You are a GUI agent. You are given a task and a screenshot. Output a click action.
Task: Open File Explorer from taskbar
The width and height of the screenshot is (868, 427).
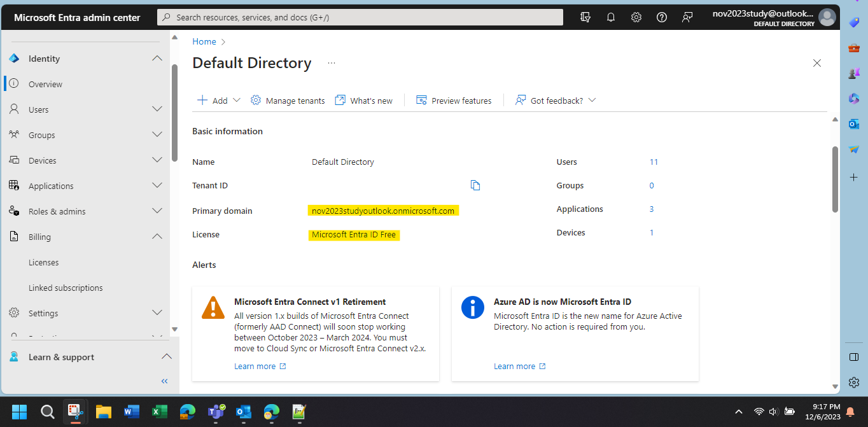click(104, 412)
